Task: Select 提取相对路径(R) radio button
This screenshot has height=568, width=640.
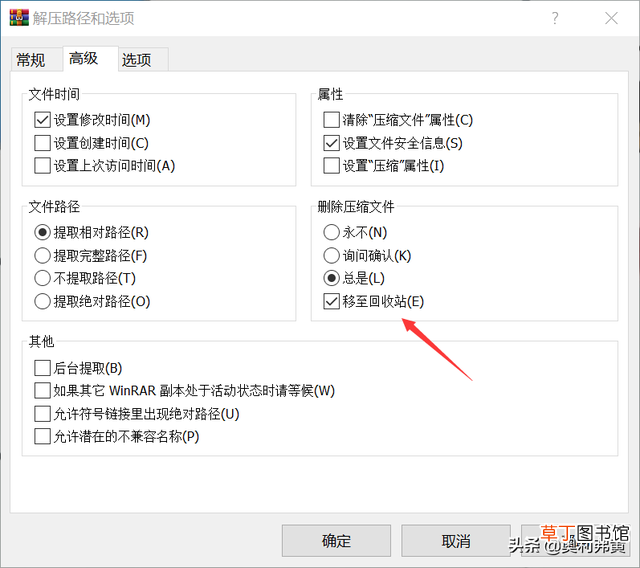Action: click(42, 233)
